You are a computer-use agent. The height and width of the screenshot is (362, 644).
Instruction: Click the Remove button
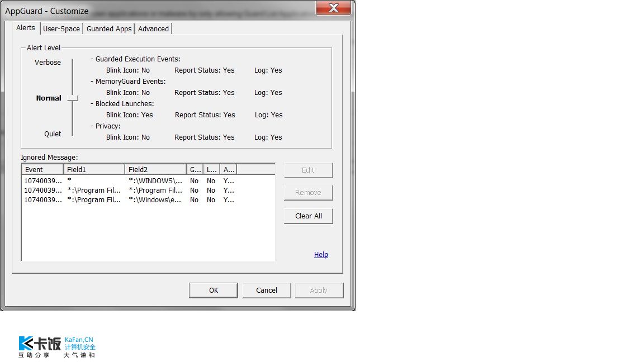[308, 193]
